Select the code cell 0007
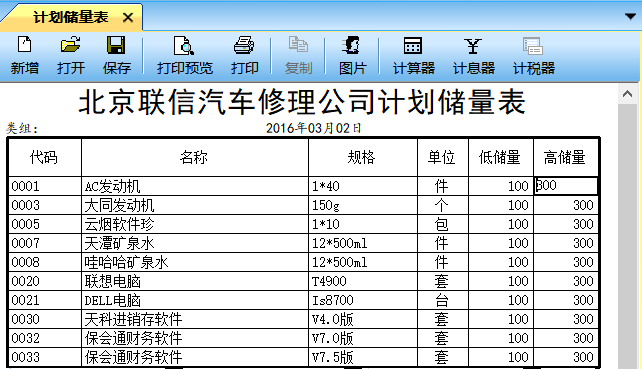This screenshot has width=642, height=369. (45, 243)
